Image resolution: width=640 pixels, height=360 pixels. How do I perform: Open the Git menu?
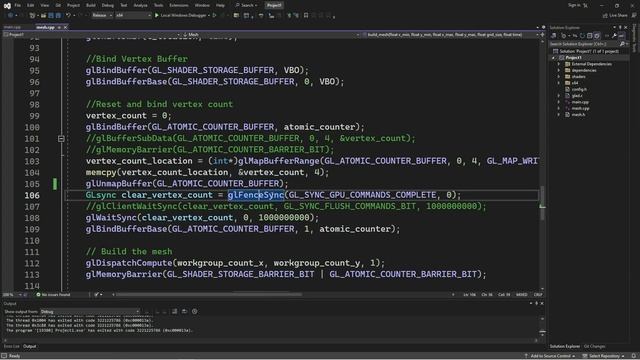point(58,5)
